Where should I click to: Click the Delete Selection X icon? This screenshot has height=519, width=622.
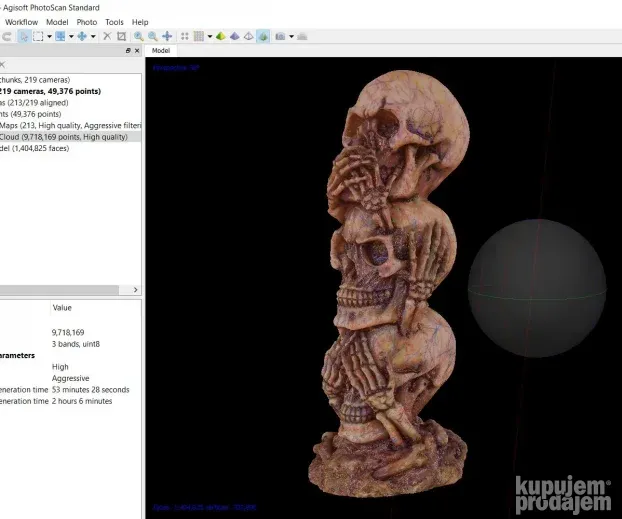click(x=107, y=37)
